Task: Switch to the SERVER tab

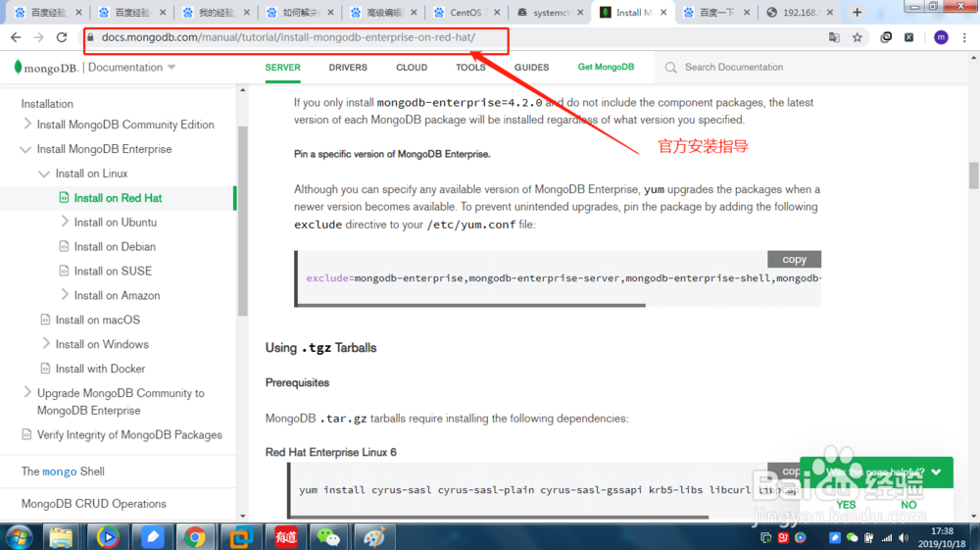Action: tap(282, 68)
